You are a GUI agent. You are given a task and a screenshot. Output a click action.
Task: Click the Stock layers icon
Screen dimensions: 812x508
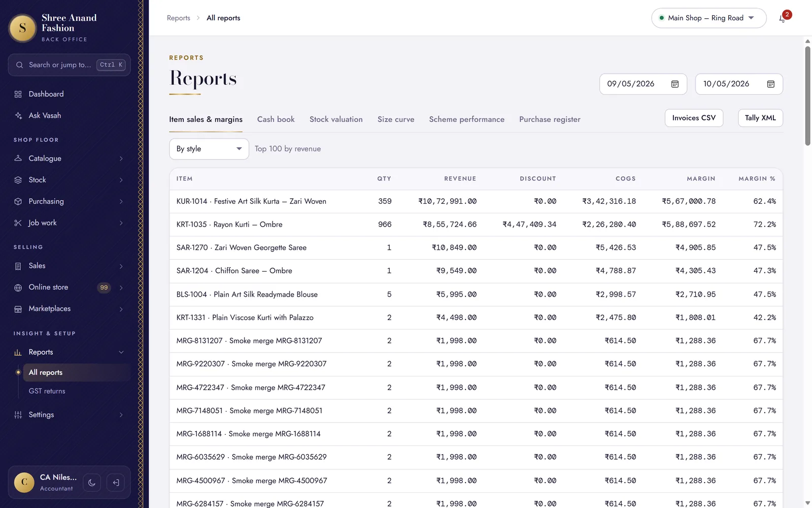[18, 180]
